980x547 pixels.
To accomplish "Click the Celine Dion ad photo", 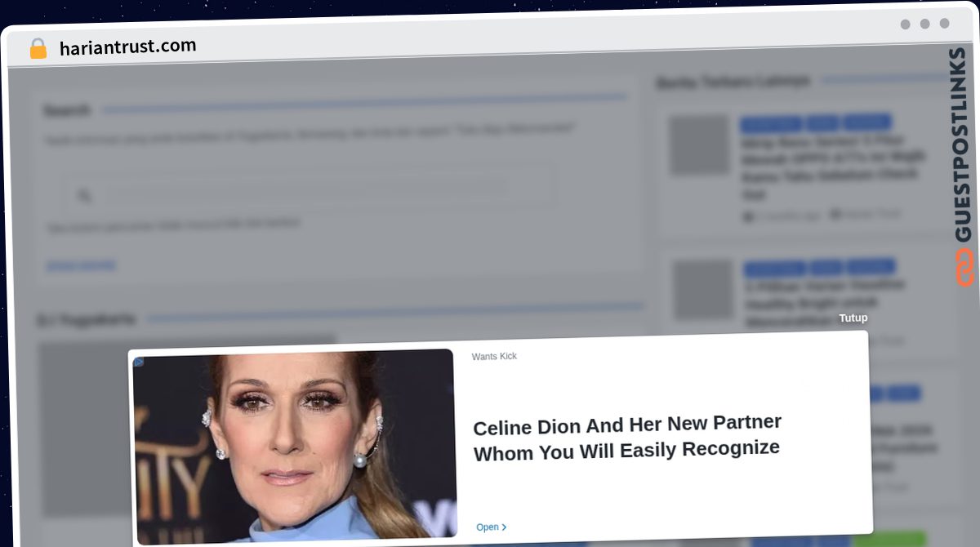I will pos(295,447).
